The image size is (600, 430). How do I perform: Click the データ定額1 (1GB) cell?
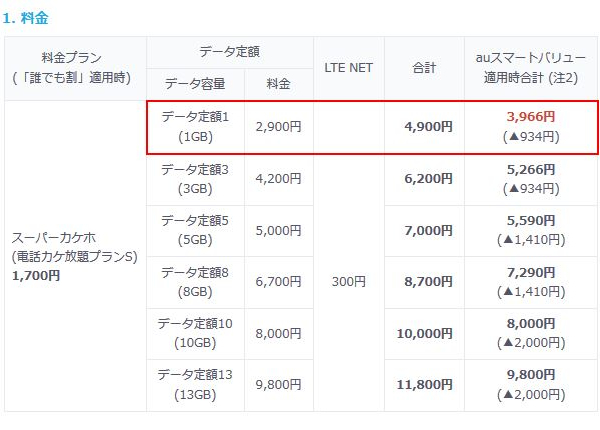[195, 126]
